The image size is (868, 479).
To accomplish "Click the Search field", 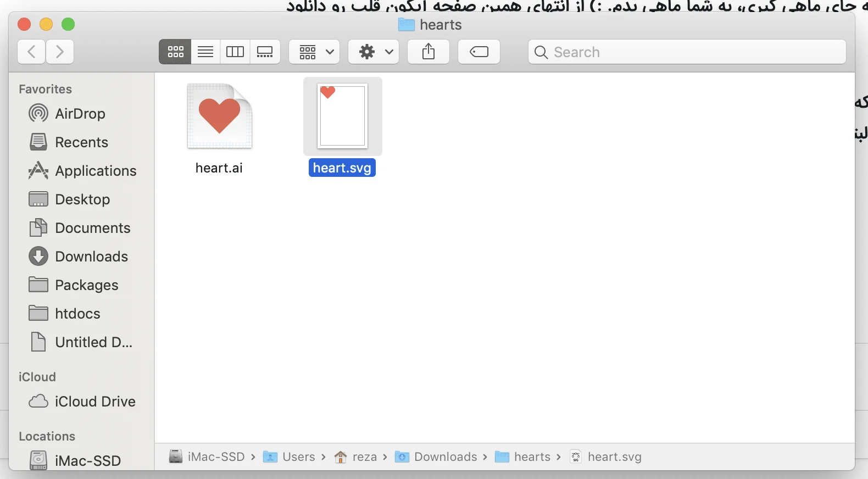I will (x=687, y=52).
